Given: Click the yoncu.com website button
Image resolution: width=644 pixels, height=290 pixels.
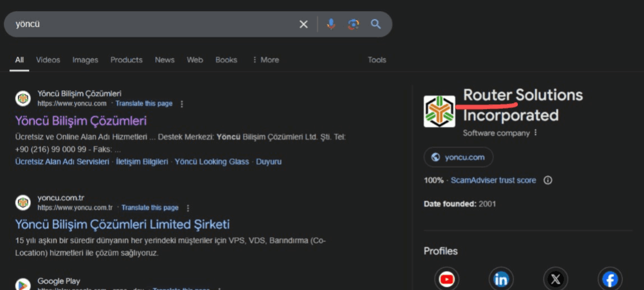Looking at the screenshot, I should 458,157.
